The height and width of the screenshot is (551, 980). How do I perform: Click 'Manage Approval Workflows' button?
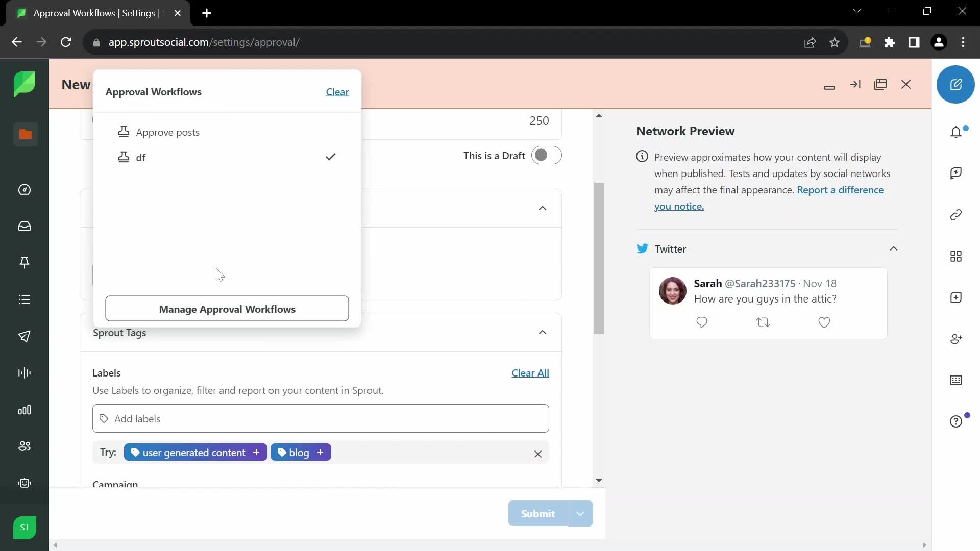[227, 308]
